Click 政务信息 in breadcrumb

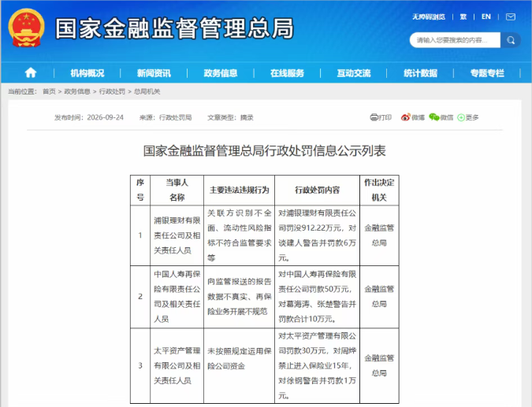pos(77,91)
